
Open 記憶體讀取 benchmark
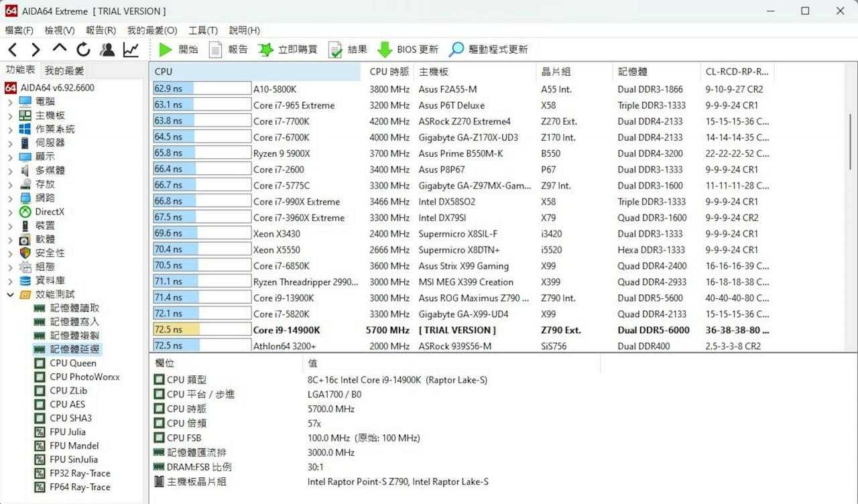(67, 308)
